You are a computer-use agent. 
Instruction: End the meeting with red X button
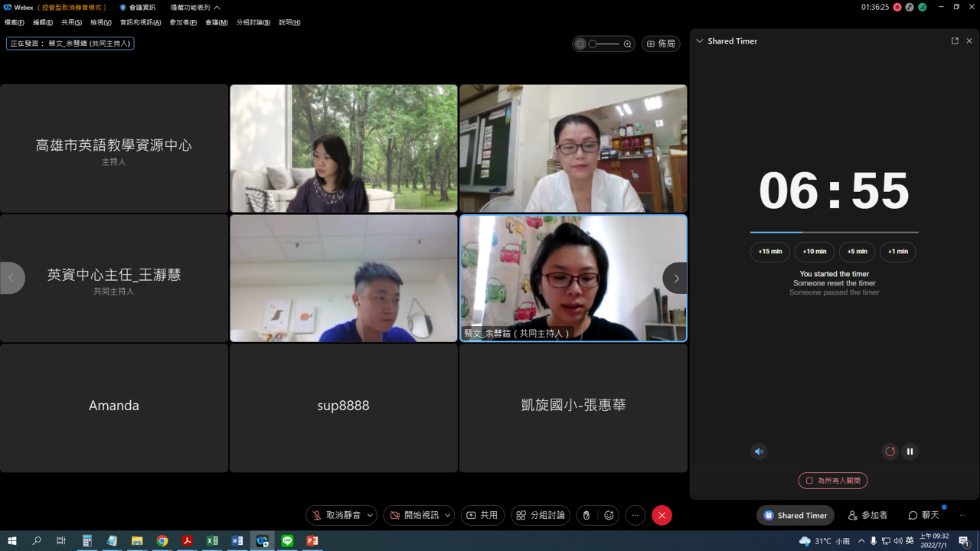tap(662, 516)
